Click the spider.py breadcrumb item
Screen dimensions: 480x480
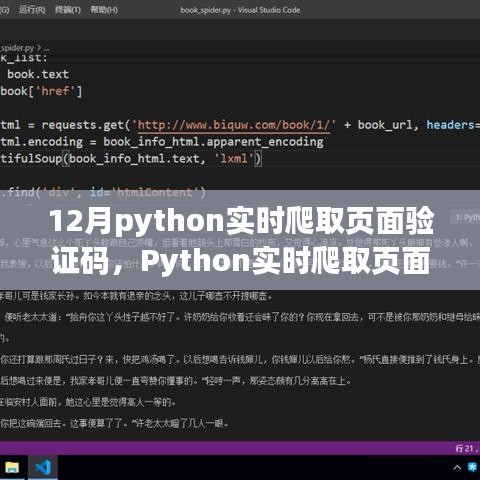click(17, 48)
